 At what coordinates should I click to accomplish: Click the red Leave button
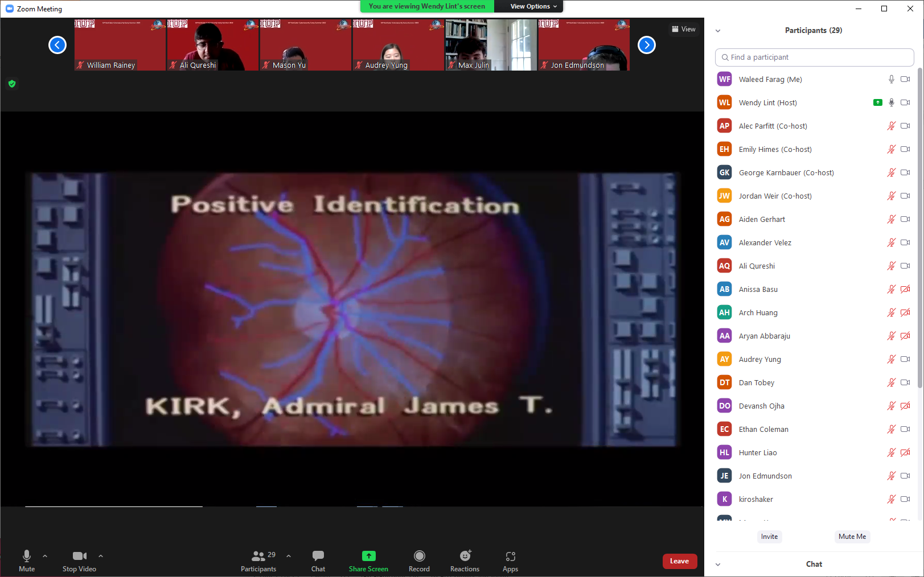coord(680,561)
